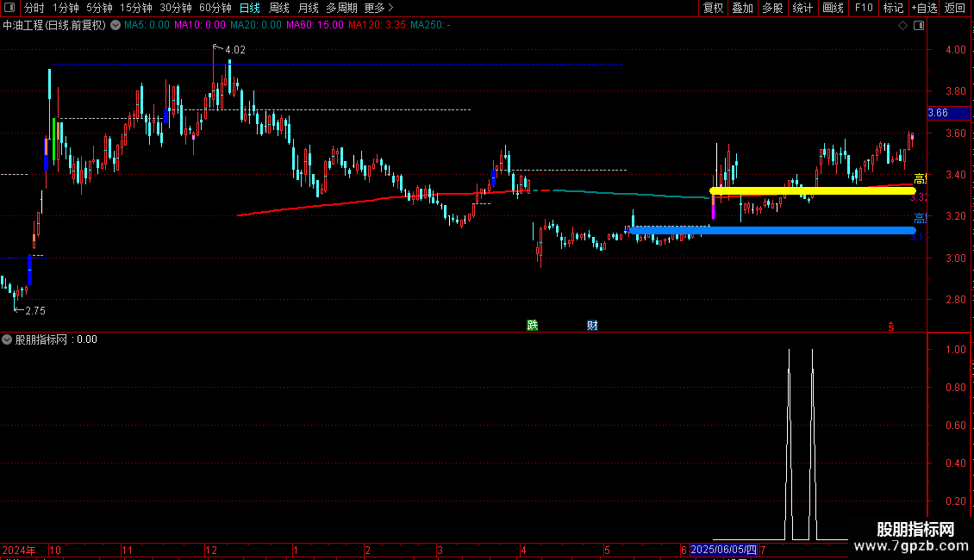Screen dimensions: 974x560
Task: Click the MA20: 0.00 indicator value
Action: 256,25
